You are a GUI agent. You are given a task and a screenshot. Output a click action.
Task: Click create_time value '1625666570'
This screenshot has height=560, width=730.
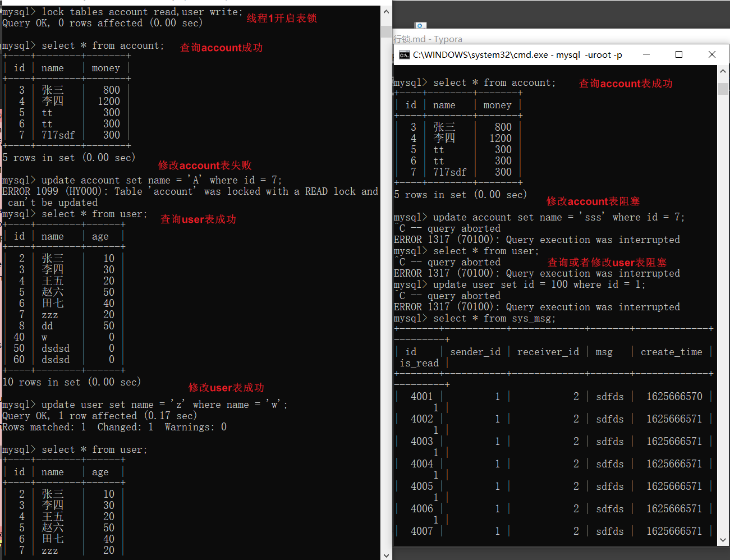point(674,397)
